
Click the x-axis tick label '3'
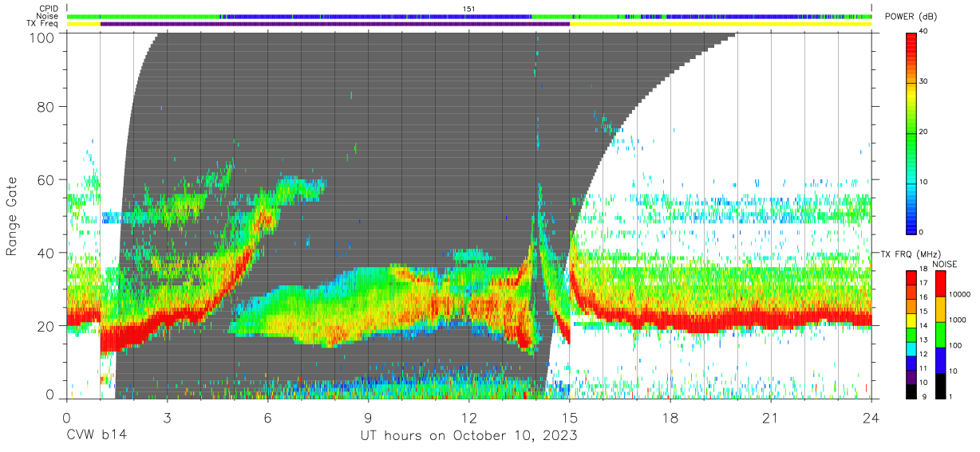[x=167, y=417]
